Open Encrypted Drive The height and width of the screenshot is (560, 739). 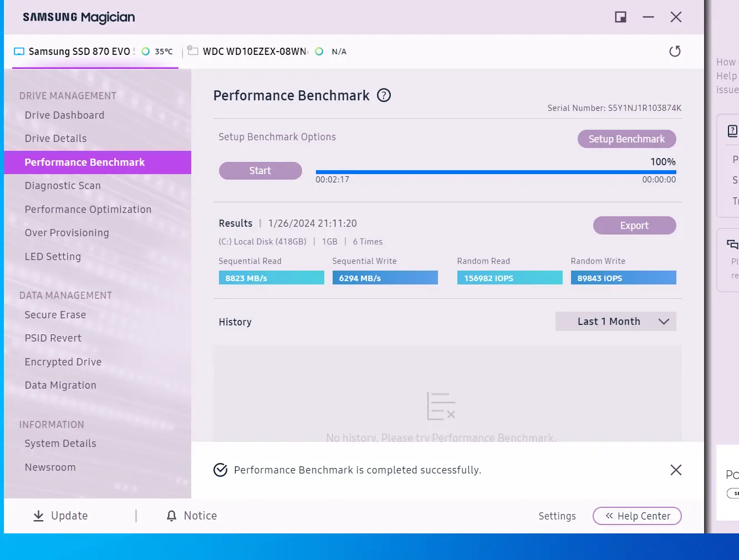pyautogui.click(x=63, y=362)
